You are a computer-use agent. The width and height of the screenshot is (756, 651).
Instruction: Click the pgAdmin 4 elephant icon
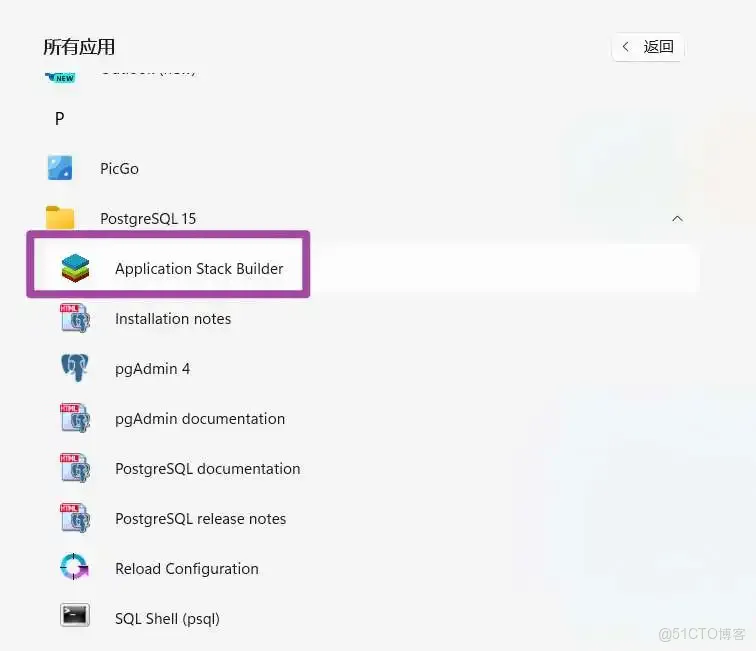75,367
